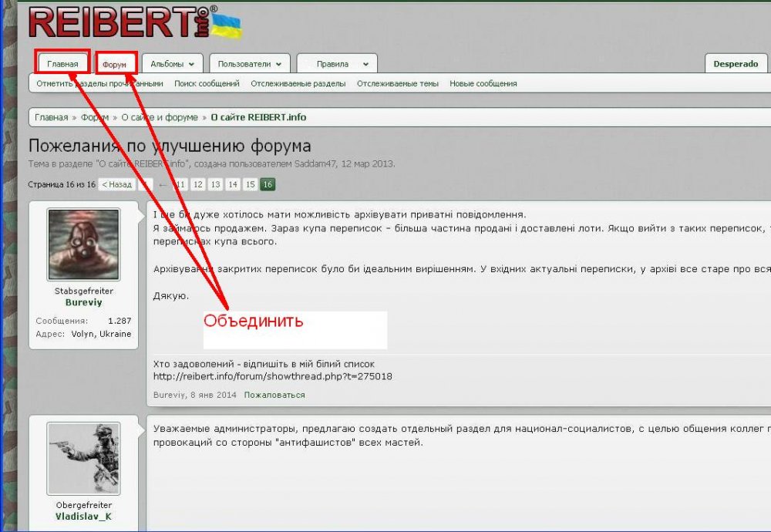Click the Obergefreiter rank label
The height and width of the screenshot is (532, 771).
83,505
